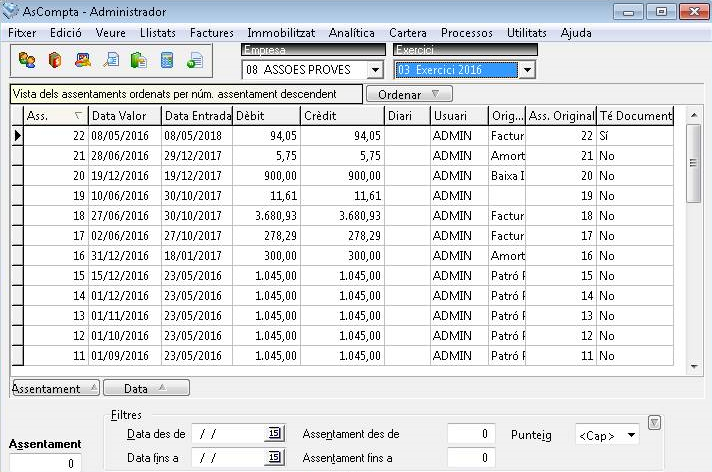The height and width of the screenshot is (472, 712).
Task: Select the row selector for assentament 16
Action: point(17,255)
